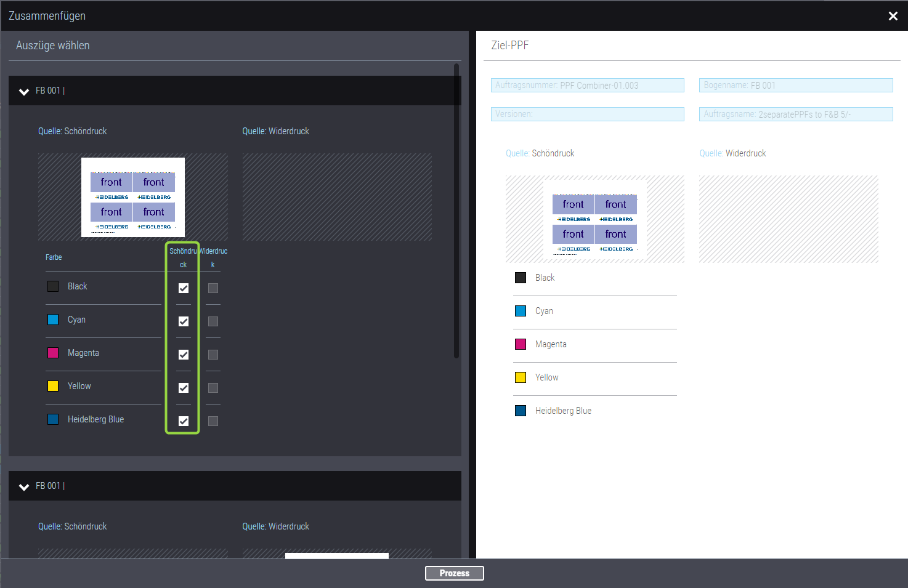Viewport: 908px width, 588px height.
Task: Toggle Schöndruck checkbox for Heidelberg Blue
Action: [x=184, y=421]
